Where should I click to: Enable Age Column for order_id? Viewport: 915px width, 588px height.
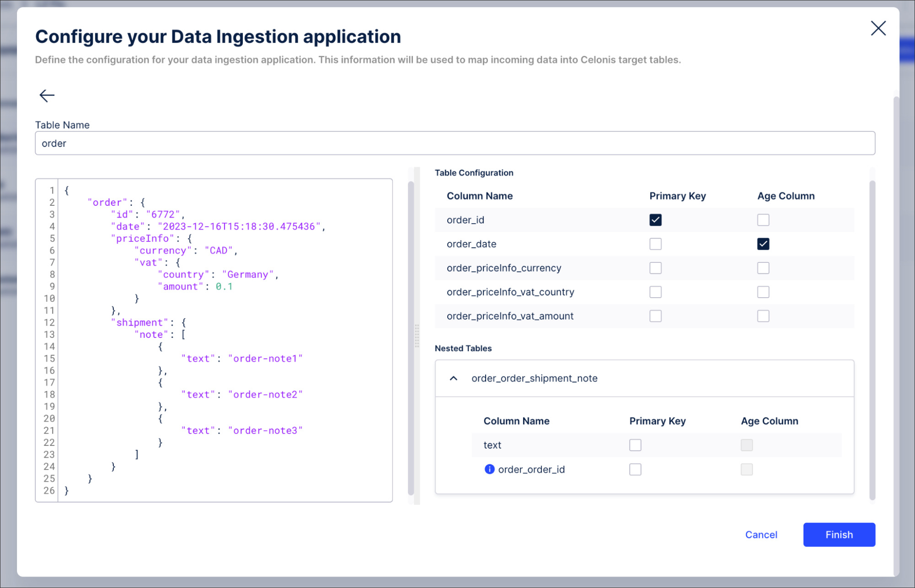(763, 220)
